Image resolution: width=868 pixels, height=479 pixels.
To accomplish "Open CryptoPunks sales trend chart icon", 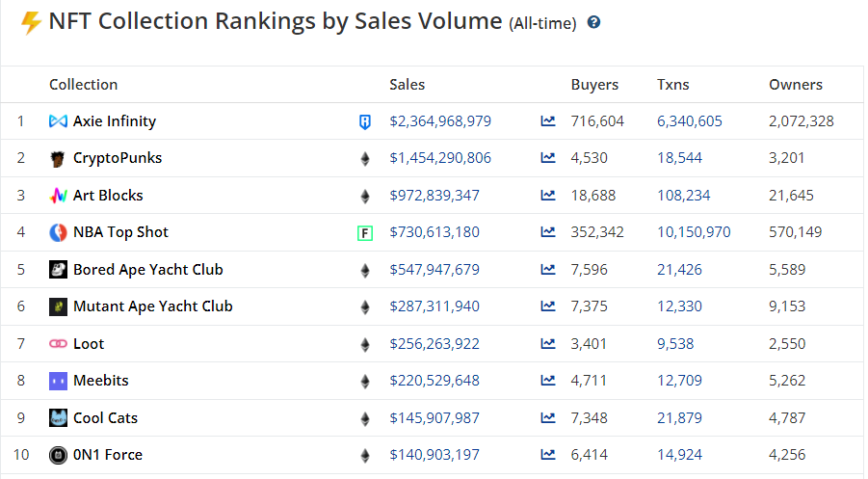I will [548, 158].
